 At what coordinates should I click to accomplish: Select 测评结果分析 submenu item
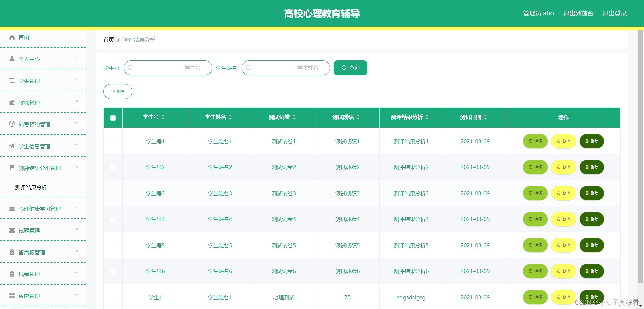31,187
